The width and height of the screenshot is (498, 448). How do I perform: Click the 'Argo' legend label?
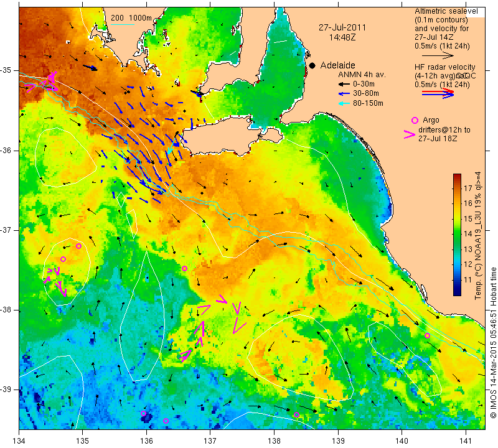click(x=431, y=120)
